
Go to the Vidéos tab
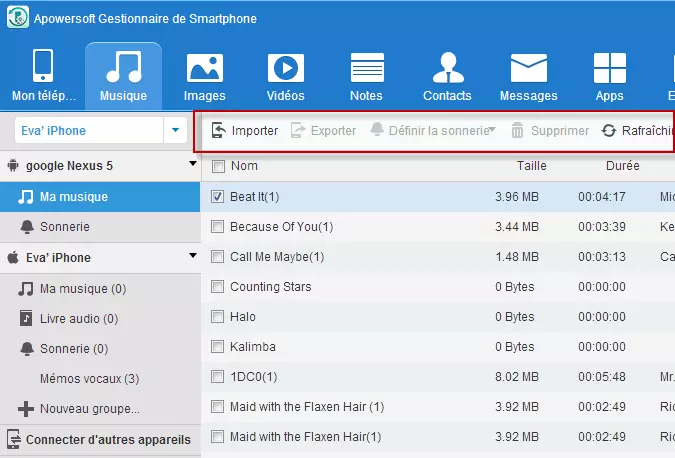(285, 76)
